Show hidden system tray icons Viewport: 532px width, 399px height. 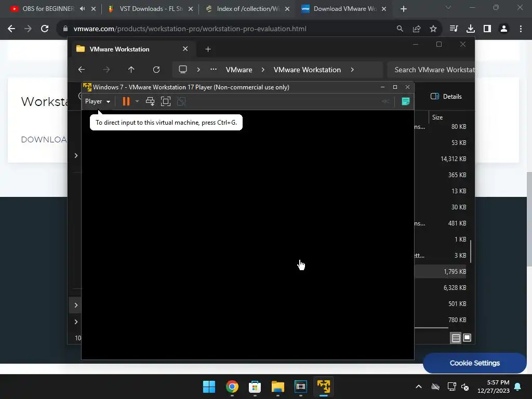point(419,387)
